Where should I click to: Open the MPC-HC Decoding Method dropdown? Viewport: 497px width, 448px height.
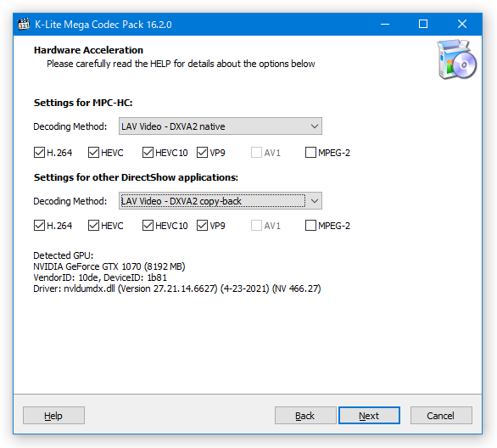[x=221, y=126]
